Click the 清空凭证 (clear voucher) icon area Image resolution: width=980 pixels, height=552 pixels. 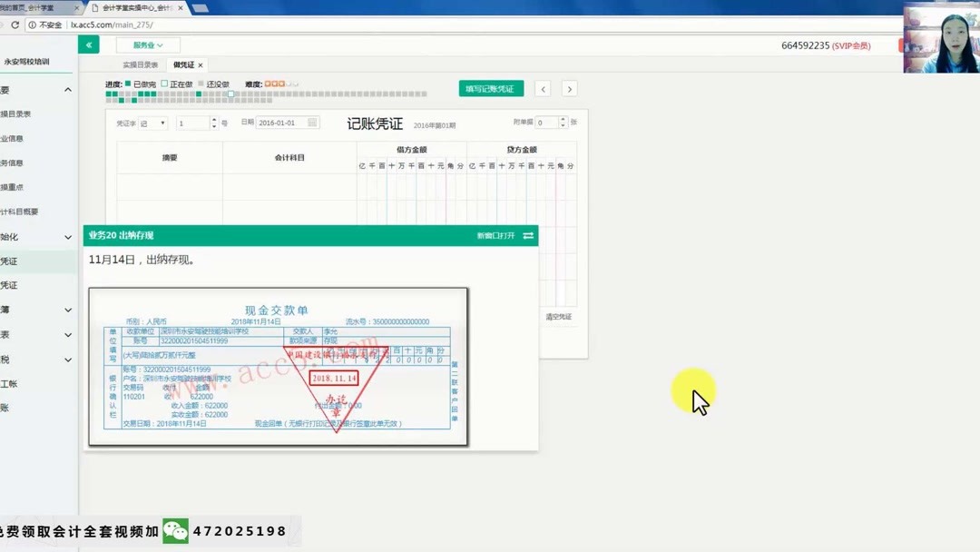tap(560, 316)
